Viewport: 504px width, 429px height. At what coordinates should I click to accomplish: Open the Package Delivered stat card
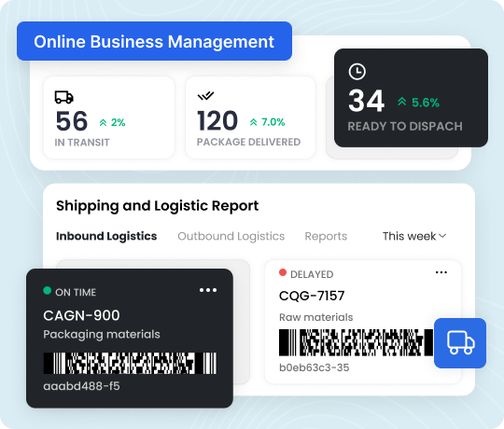click(250, 118)
